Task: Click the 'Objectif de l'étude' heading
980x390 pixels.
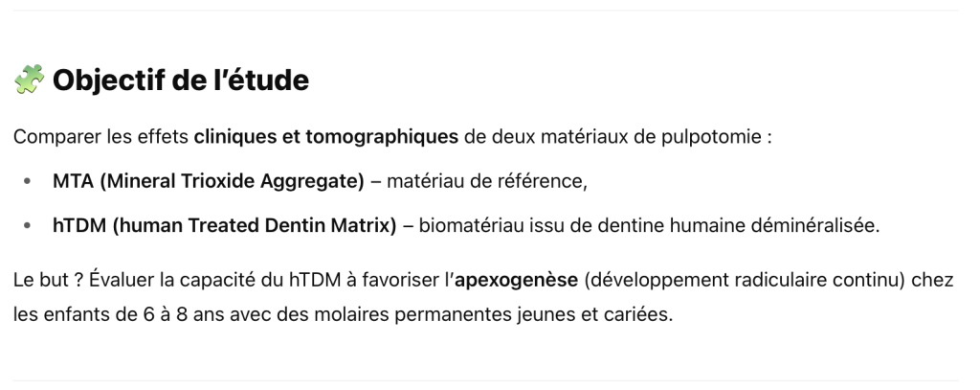Action: click(181, 80)
